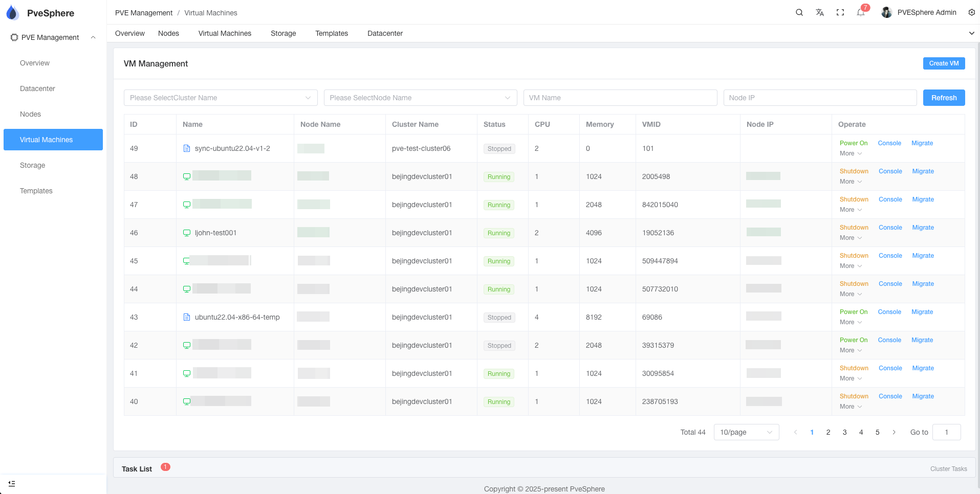Screen dimensions: 980x494
Task: Switch interface language via translate icon
Action: pos(820,12)
